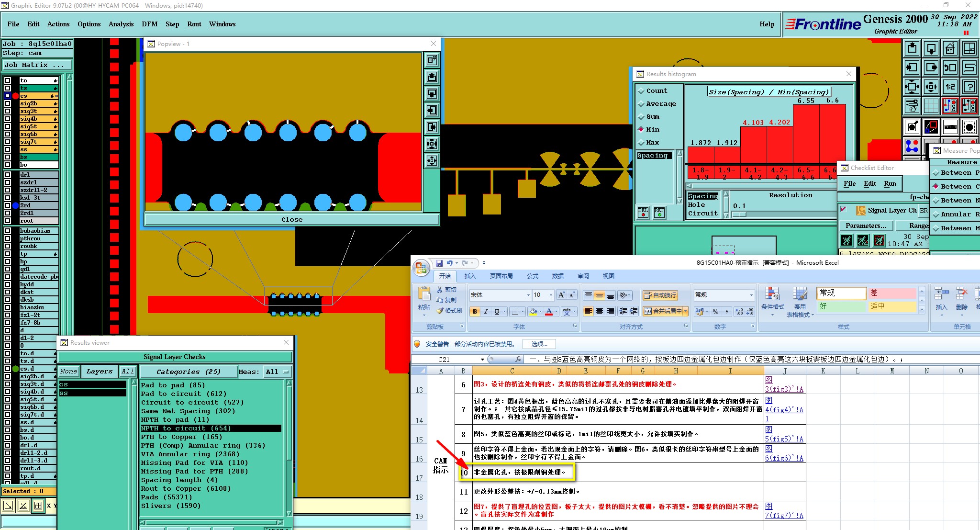Viewport: 980px width, 530px height.
Task: Click the Excel fill color bucket
Action: pos(534,311)
